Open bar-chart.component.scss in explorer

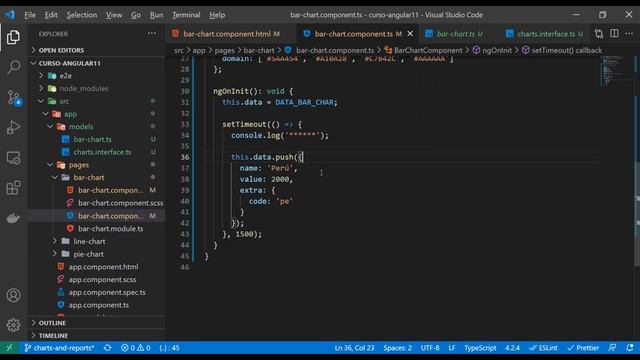tap(96, 203)
